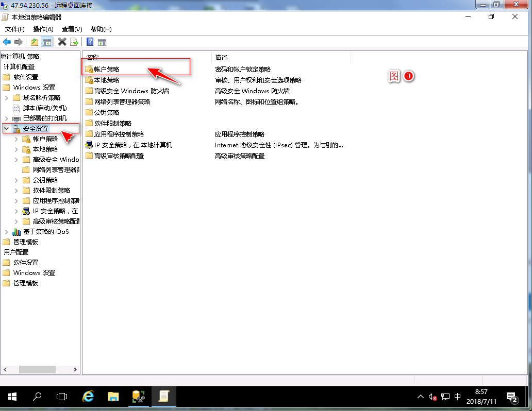Select 帐户策略 in the right list pane

click(106, 69)
